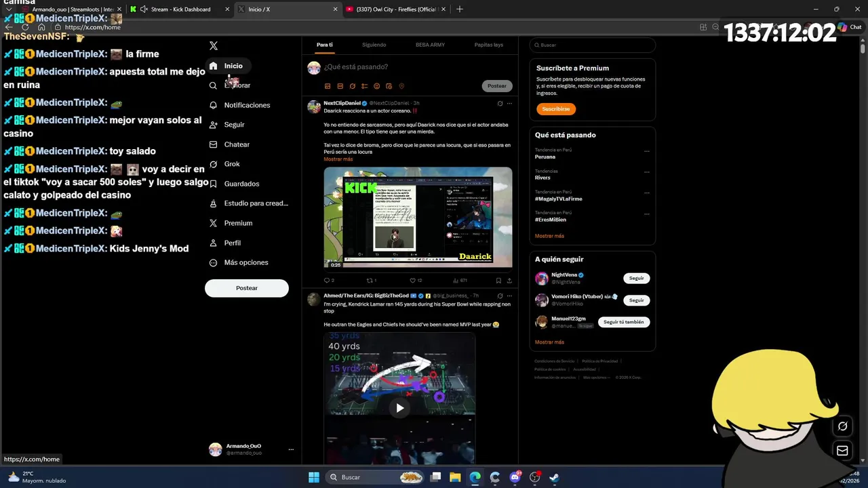Open Guardados bookmarks
The width and height of the screenshot is (868, 488).
[241, 184]
